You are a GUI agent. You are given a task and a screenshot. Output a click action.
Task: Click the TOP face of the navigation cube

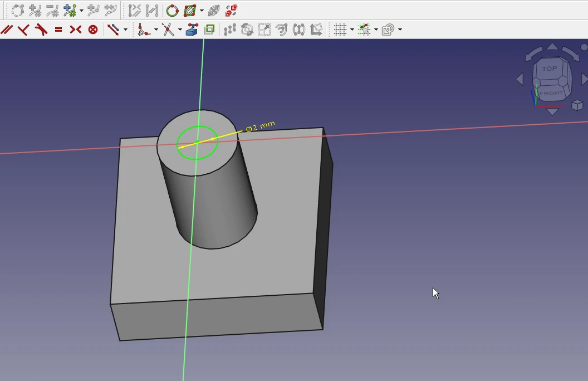pyautogui.click(x=550, y=69)
